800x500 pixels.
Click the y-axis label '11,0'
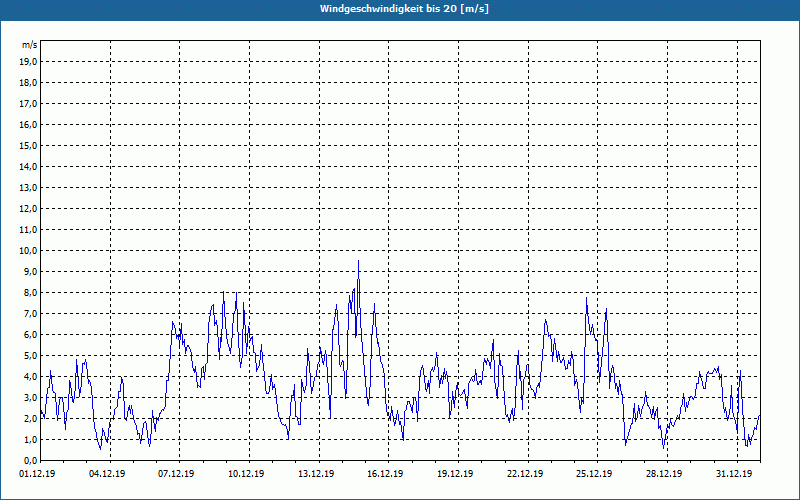click(x=28, y=230)
